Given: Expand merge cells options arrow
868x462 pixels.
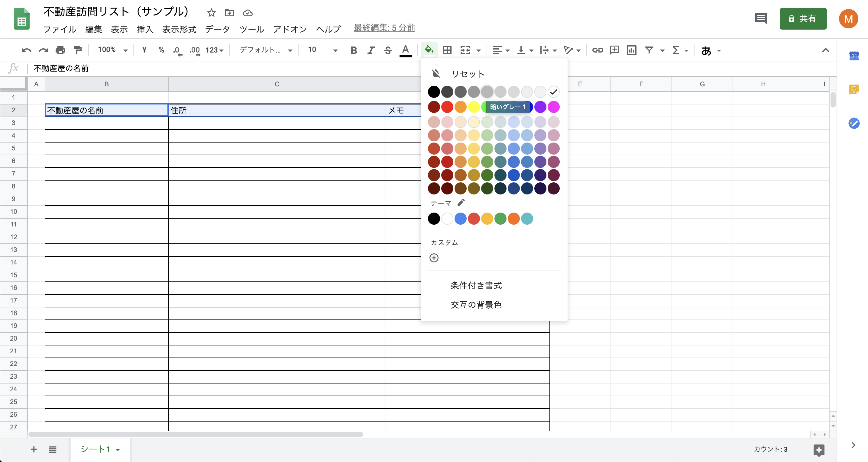Looking at the screenshot, I should pos(478,51).
